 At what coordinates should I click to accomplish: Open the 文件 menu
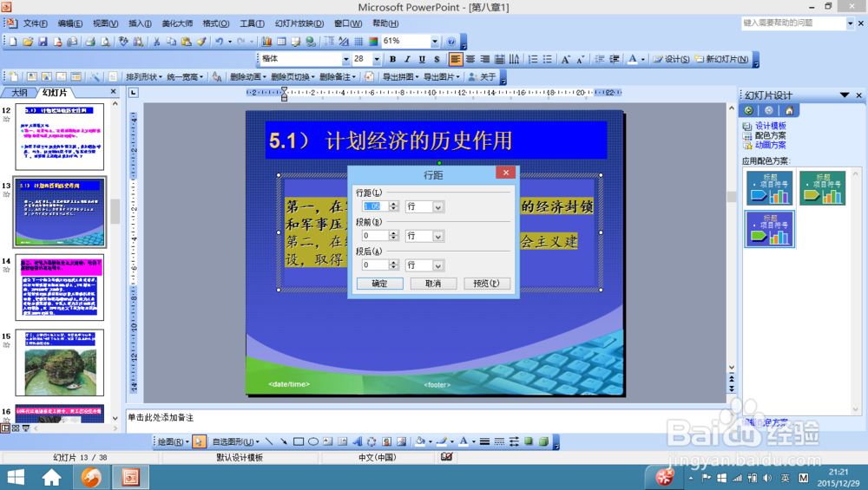pyautogui.click(x=35, y=23)
